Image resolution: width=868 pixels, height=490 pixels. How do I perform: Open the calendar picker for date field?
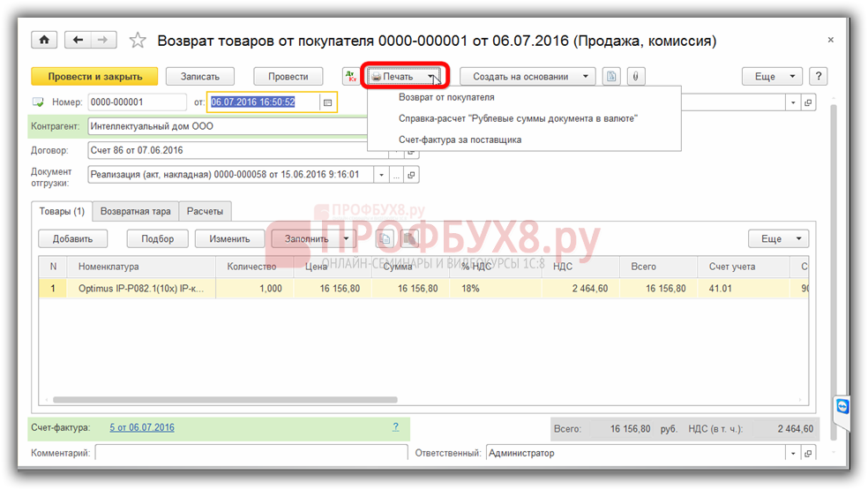pos(327,102)
